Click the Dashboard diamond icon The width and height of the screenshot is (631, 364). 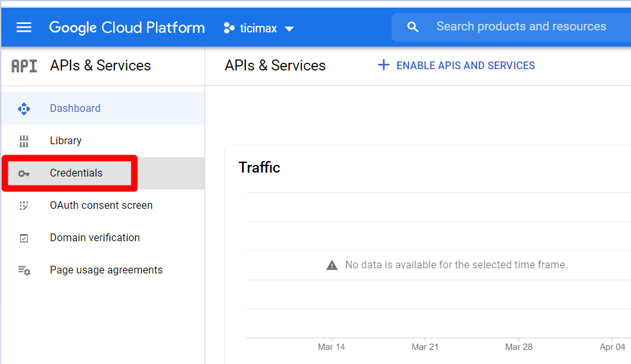pyautogui.click(x=24, y=109)
